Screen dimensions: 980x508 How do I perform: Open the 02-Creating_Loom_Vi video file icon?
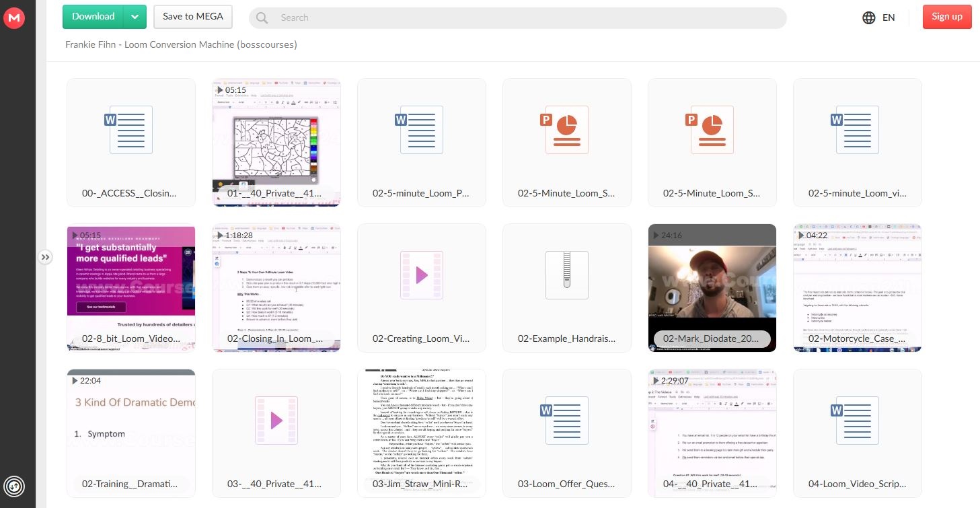(422, 275)
